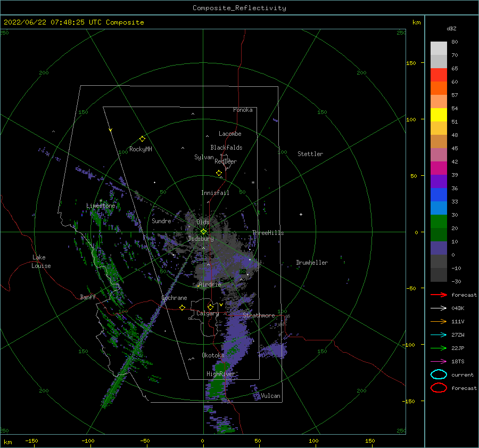Click the Sundre label

point(161,221)
